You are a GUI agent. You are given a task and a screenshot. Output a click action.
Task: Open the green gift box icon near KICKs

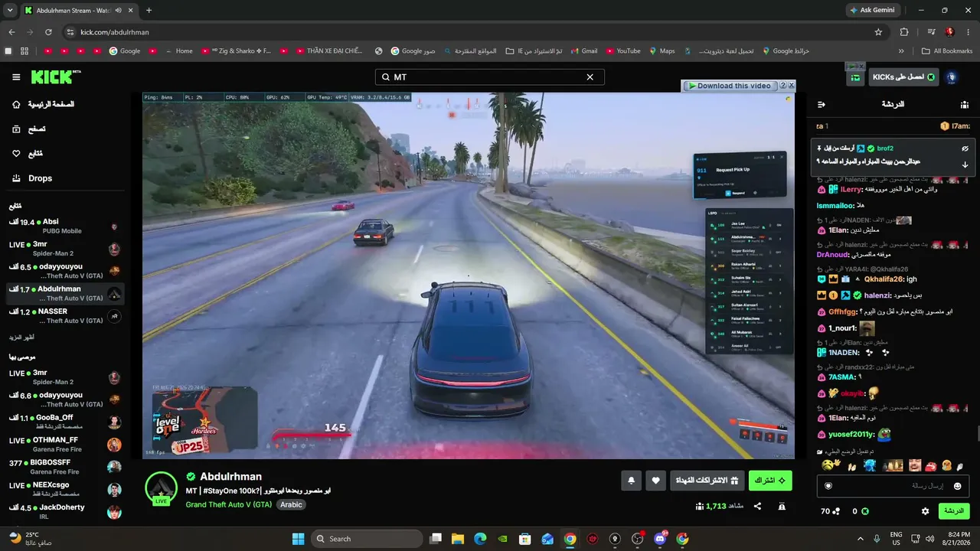pos(855,77)
